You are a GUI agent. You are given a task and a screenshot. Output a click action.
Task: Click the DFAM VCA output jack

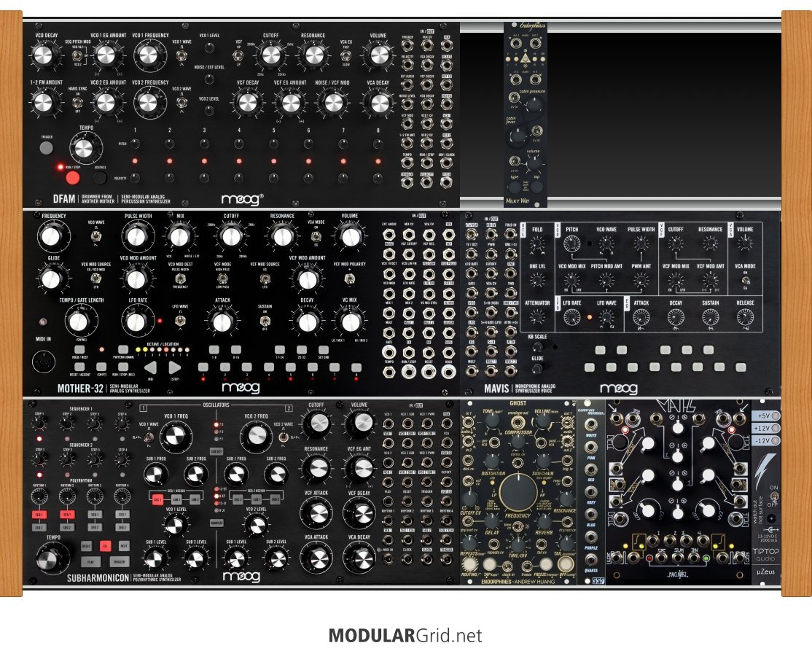pos(446,46)
